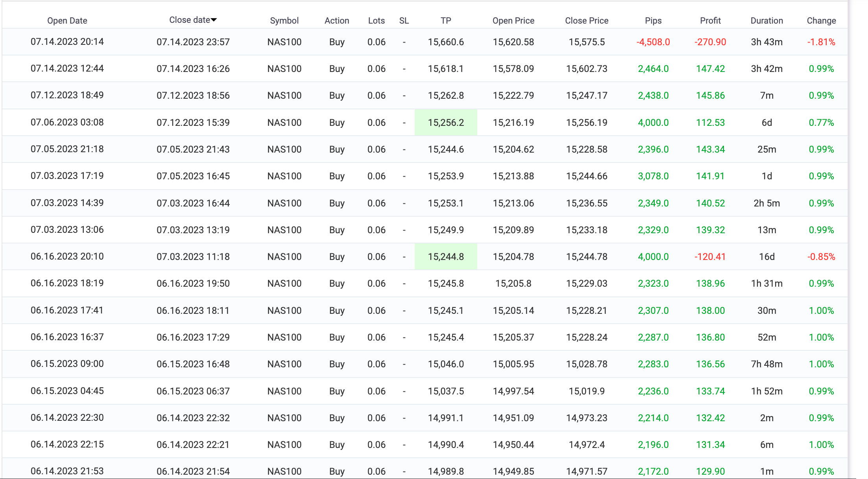Sort by the Lots column header
The height and width of the screenshot is (479, 868).
[376, 20]
